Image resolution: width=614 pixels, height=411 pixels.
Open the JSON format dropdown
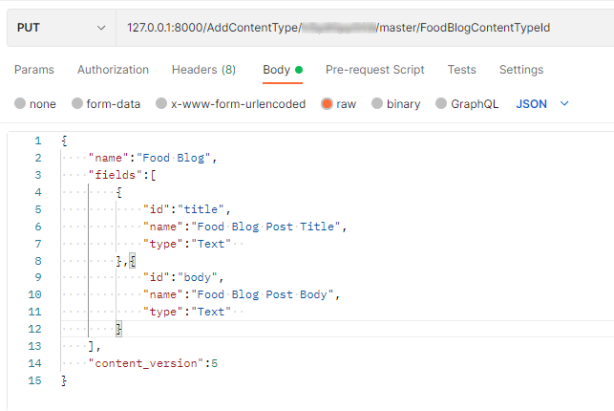tap(542, 104)
